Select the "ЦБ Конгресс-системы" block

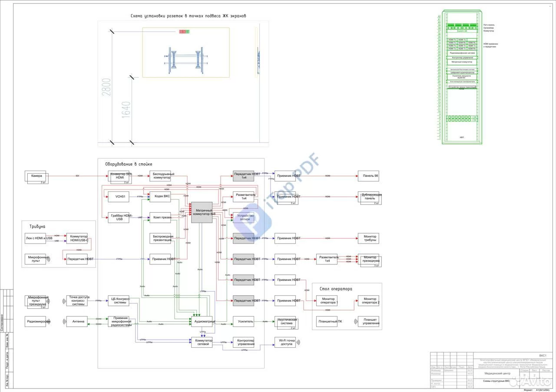tap(119, 301)
